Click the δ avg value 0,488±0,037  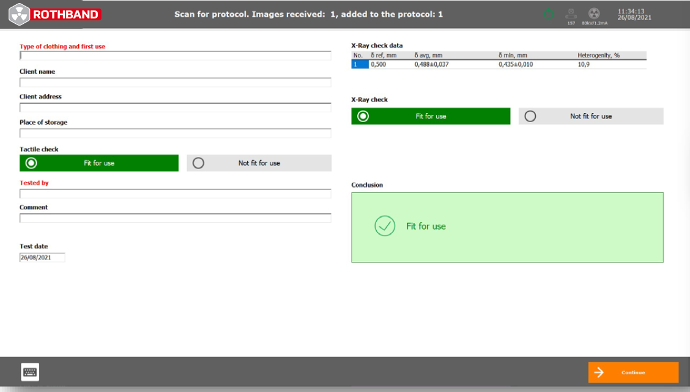click(x=431, y=64)
